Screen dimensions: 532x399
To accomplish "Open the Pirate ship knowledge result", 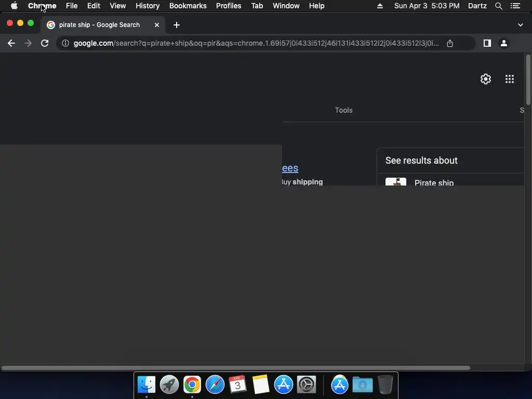I will click(434, 182).
